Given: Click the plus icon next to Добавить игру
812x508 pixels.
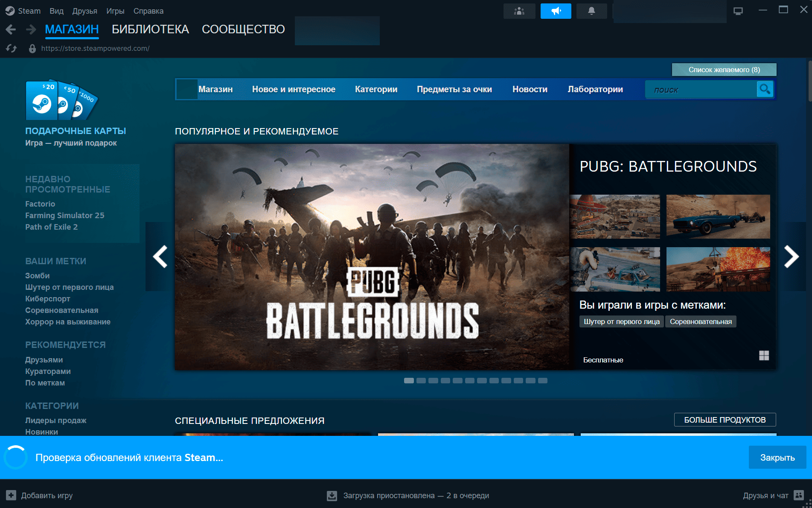Looking at the screenshot, I should [x=11, y=495].
